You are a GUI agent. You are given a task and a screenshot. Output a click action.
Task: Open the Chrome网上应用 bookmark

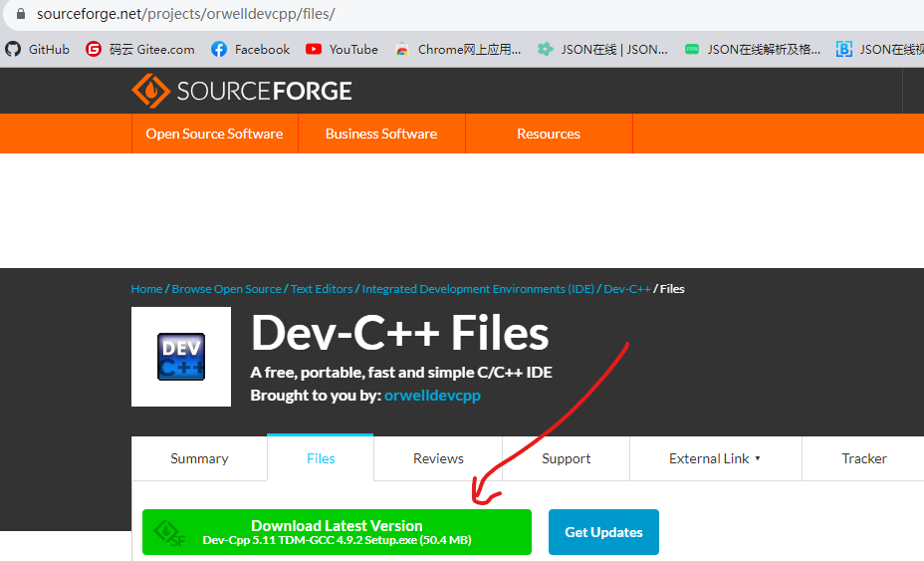pyautogui.click(x=458, y=50)
